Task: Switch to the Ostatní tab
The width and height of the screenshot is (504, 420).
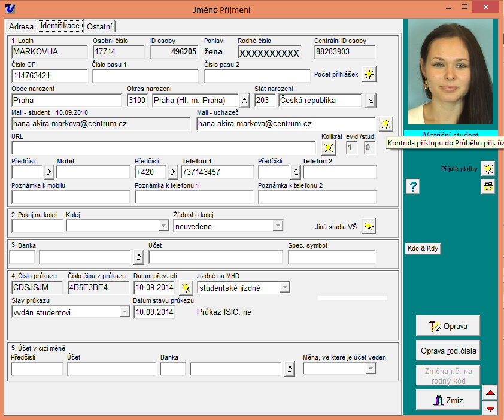Action: point(99,26)
